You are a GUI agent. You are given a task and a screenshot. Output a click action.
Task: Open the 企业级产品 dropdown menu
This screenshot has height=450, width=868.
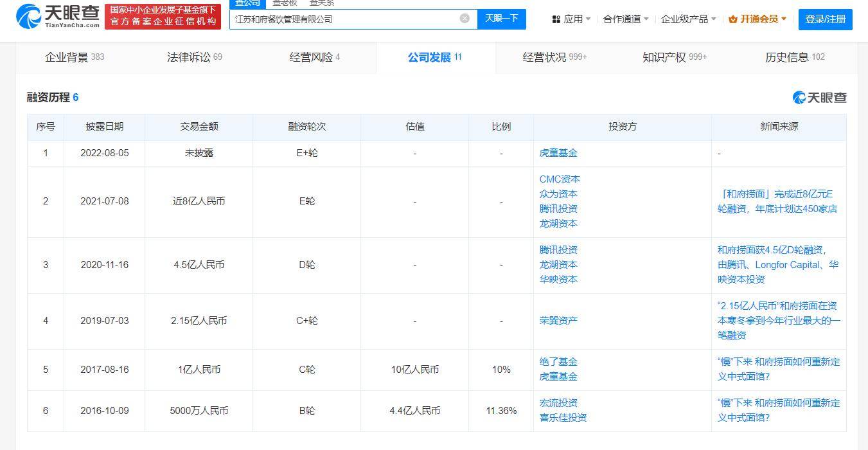[686, 19]
